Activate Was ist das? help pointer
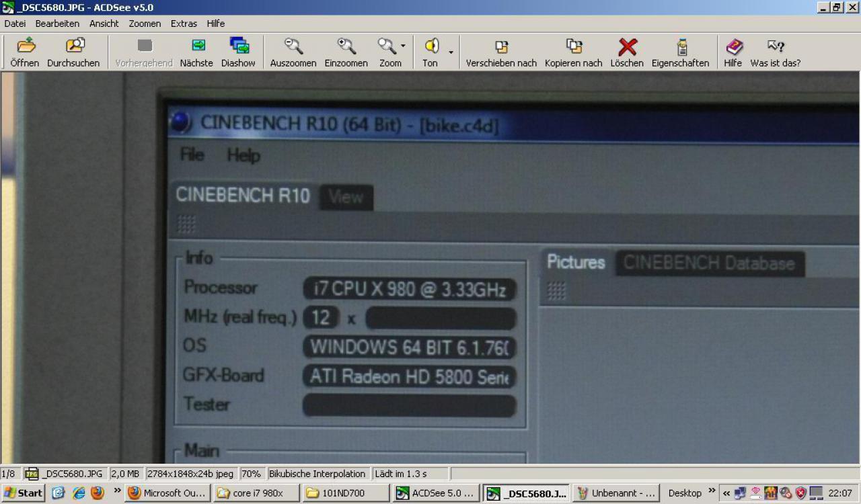 [x=776, y=53]
